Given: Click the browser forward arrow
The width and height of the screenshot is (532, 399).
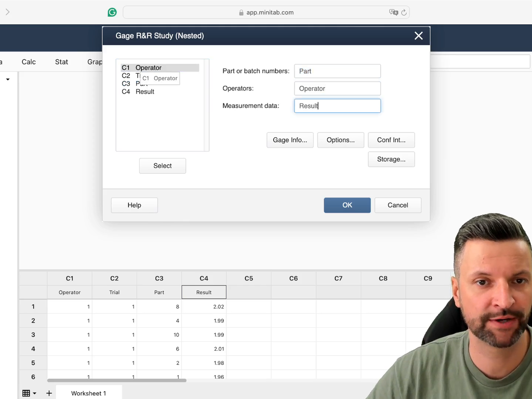Looking at the screenshot, I should pyautogui.click(x=7, y=12).
